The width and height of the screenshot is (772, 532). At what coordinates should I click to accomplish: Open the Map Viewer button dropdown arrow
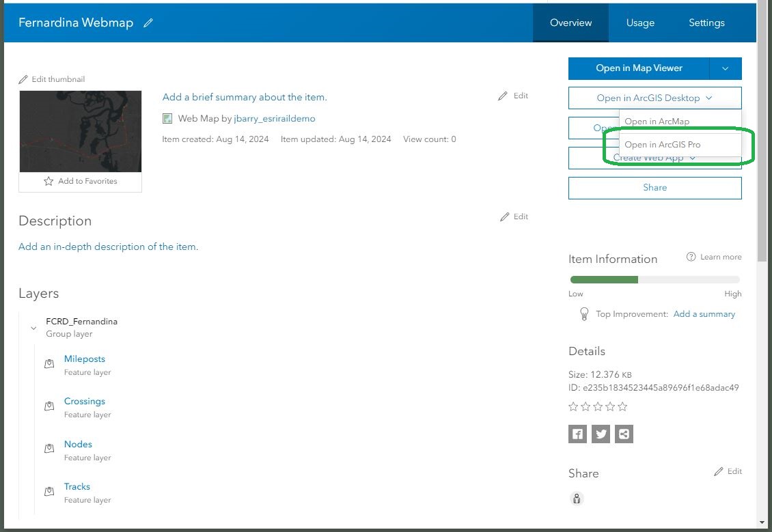[x=726, y=68]
